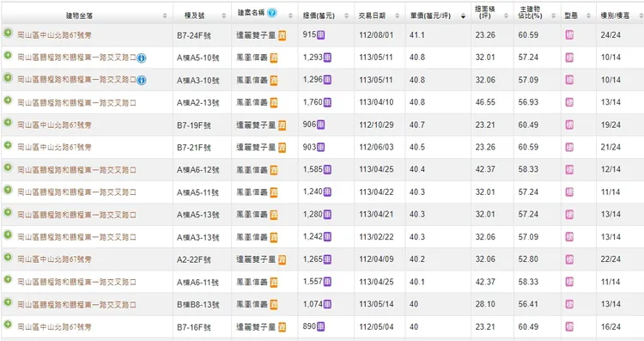Viewport: 644px width, 341px height.
Task: Open address link in B7-24F號 row
Action: pos(54,35)
